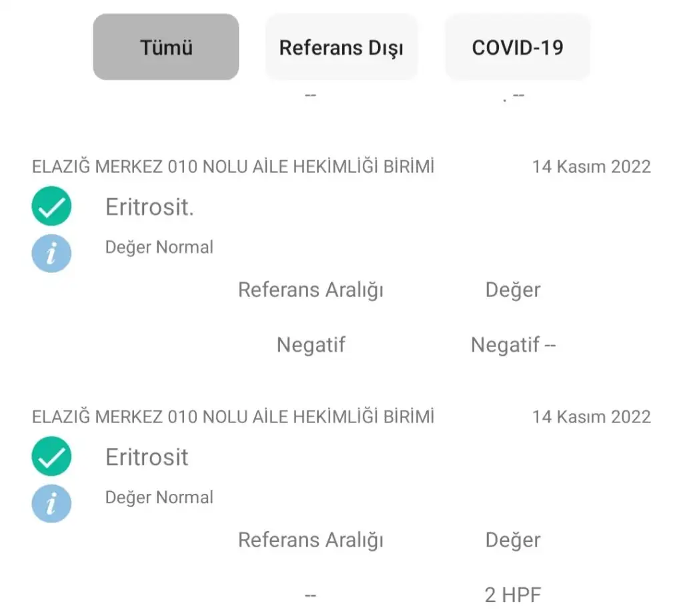Click green checkmark icon of the 2 HPF Eritrosit result

click(51, 456)
